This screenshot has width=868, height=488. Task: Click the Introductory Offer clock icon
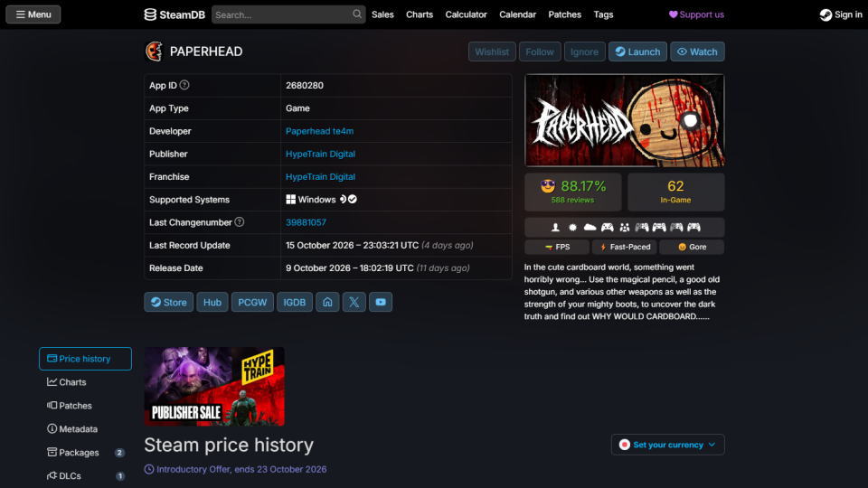point(149,469)
